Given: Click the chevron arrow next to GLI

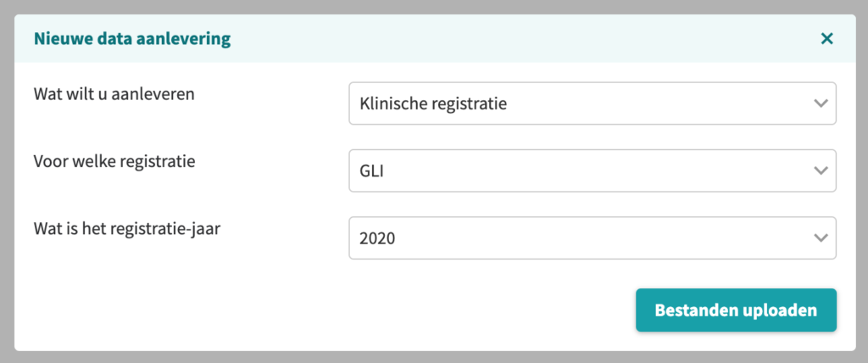Looking at the screenshot, I should click(821, 170).
